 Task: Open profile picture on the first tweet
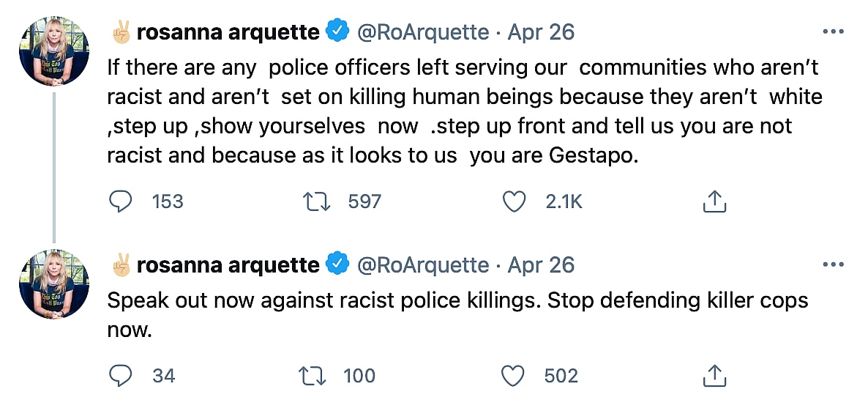[54, 51]
